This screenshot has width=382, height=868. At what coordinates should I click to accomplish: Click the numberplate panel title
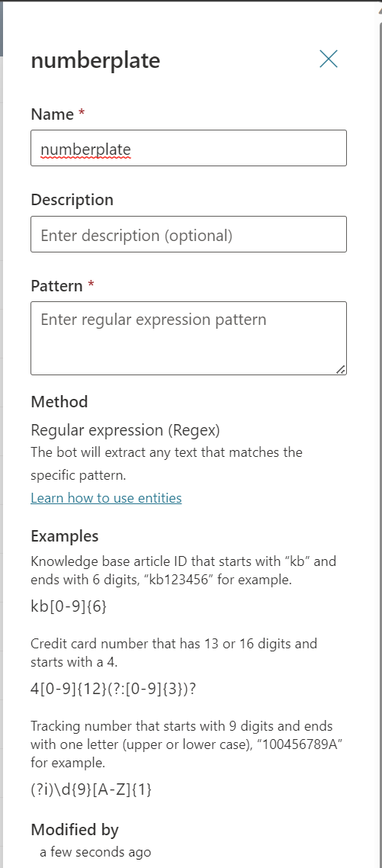pos(95,60)
